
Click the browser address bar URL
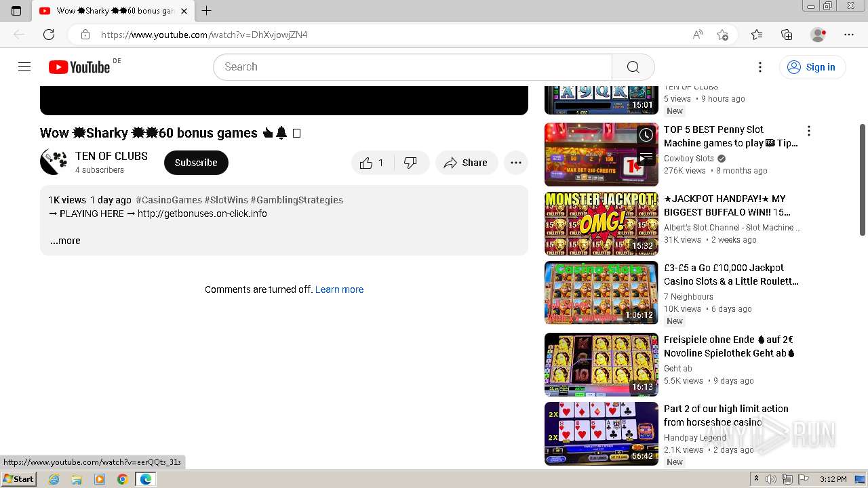(x=204, y=35)
